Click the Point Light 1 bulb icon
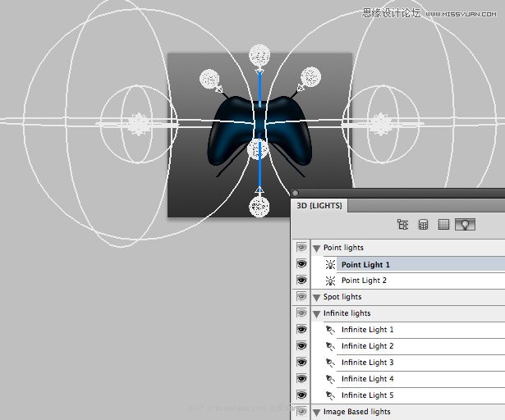The height and width of the screenshot is (420, 505). [x=329, y=264]
